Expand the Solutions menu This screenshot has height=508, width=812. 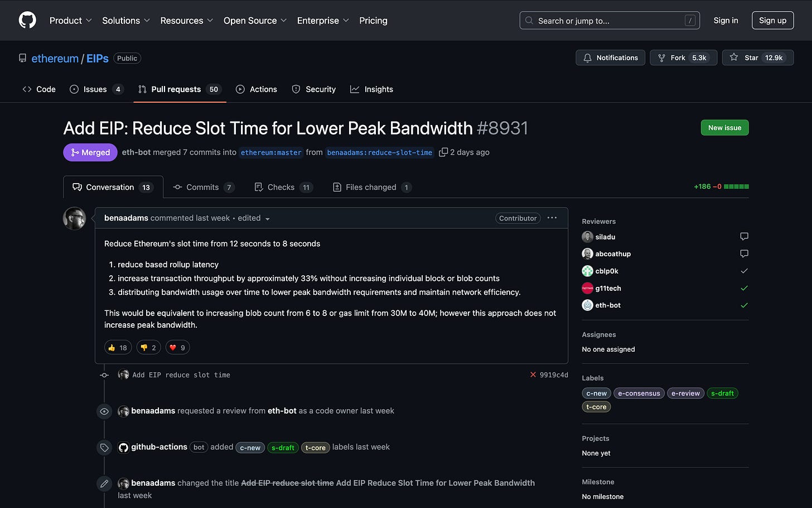(x=126, y=21)
